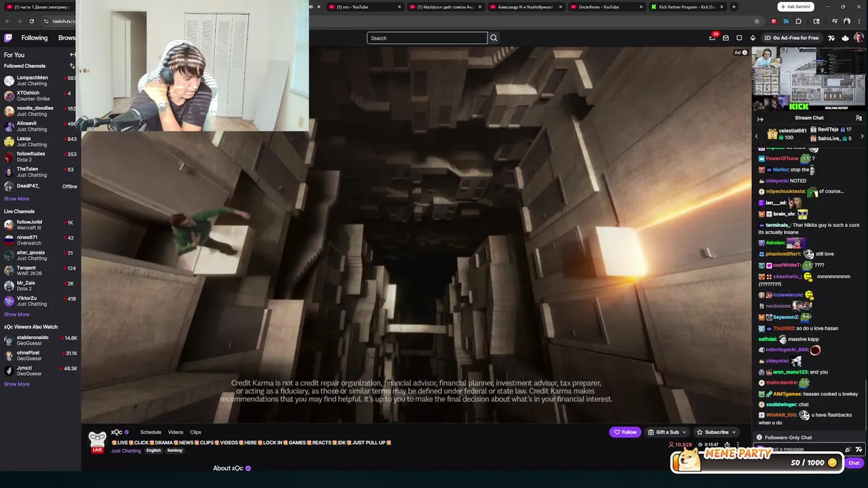Open followJotM Warcraft III channel
868x488 pixels.
(40, 225)
